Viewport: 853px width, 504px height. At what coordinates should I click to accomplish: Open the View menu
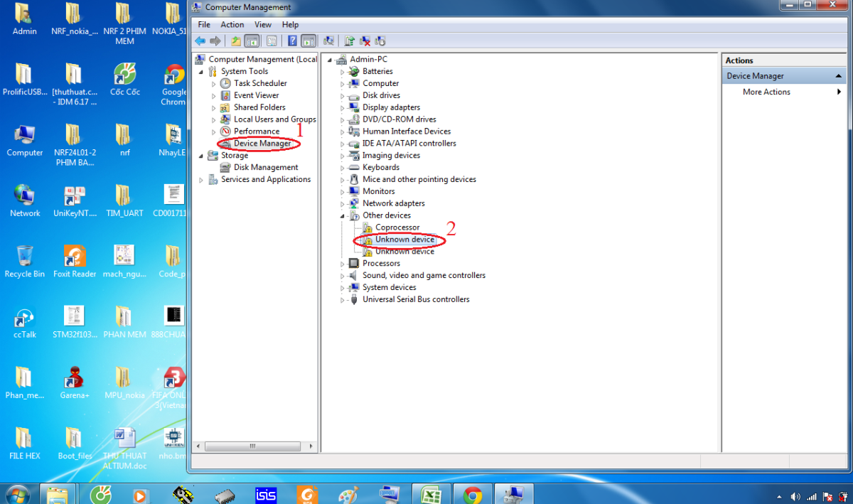point(262,23)
